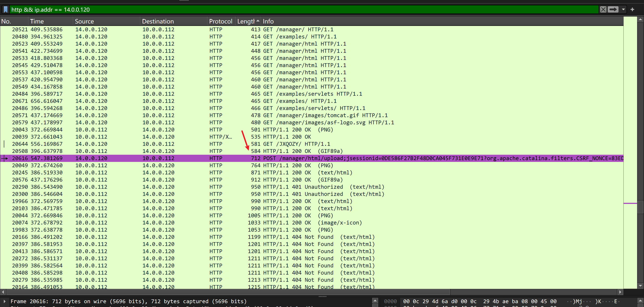This screenshot has width=644, height=307.
Task: Sort packets by Length column
Action: click(246, 21)
